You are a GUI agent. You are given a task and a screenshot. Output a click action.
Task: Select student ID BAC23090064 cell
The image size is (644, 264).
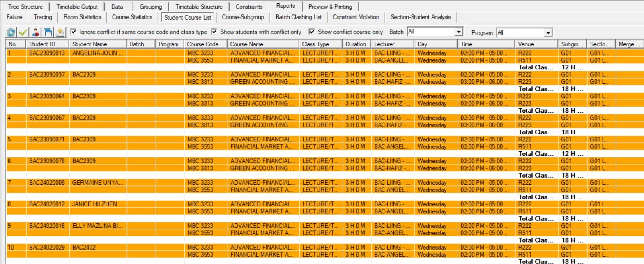click(x=48, y=96)
